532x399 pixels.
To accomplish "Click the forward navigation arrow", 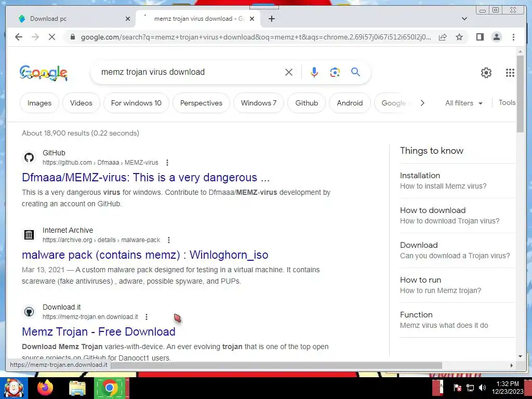I will [35, 37].
